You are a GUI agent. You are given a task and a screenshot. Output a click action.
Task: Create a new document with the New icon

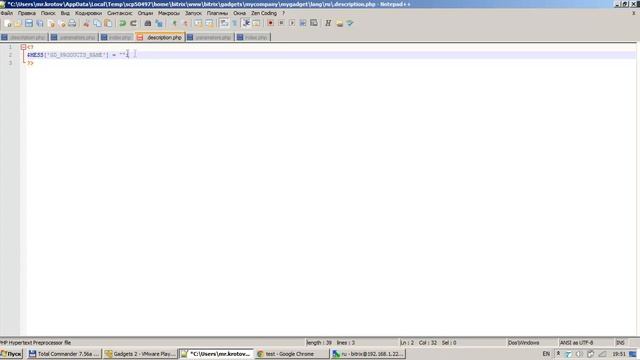(7, 24)
